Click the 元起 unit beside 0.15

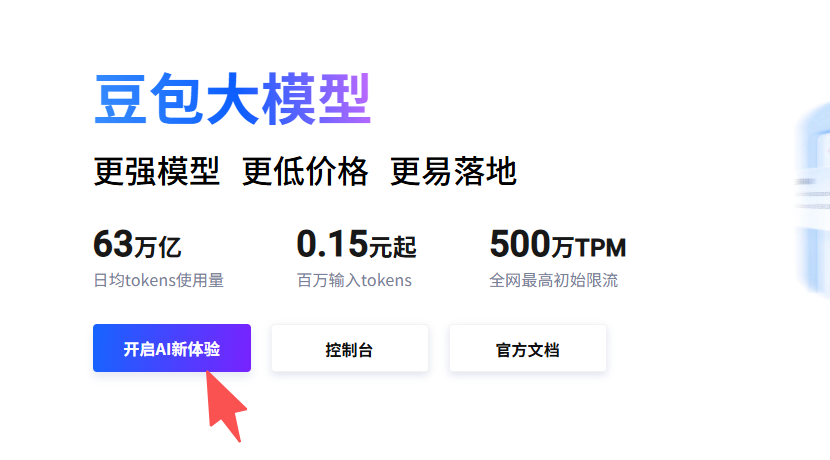pyautogui.click(x=393, y=247)
